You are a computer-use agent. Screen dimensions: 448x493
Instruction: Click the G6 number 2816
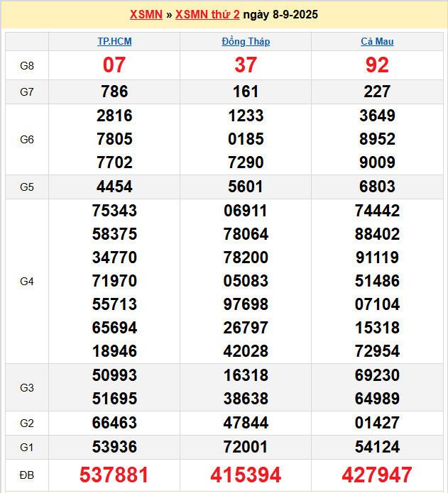click(114, 116)
